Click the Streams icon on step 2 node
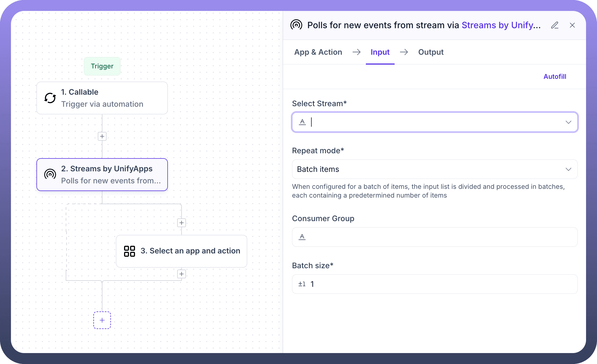Screen dimensions: 597x364 [50, 175]
